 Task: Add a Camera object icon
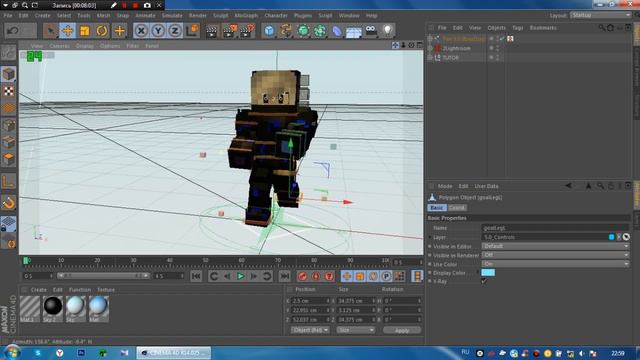pyautogui.click(x=371, y=31)
